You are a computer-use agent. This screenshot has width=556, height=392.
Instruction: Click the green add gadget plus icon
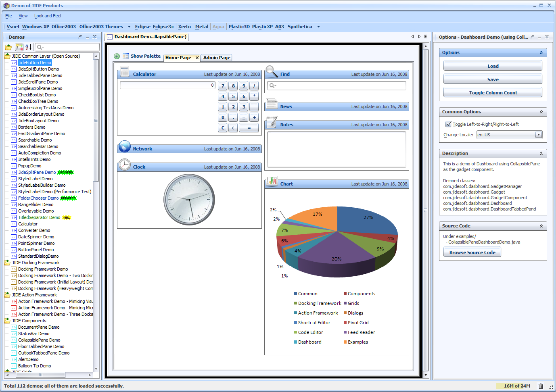[117, 56]
